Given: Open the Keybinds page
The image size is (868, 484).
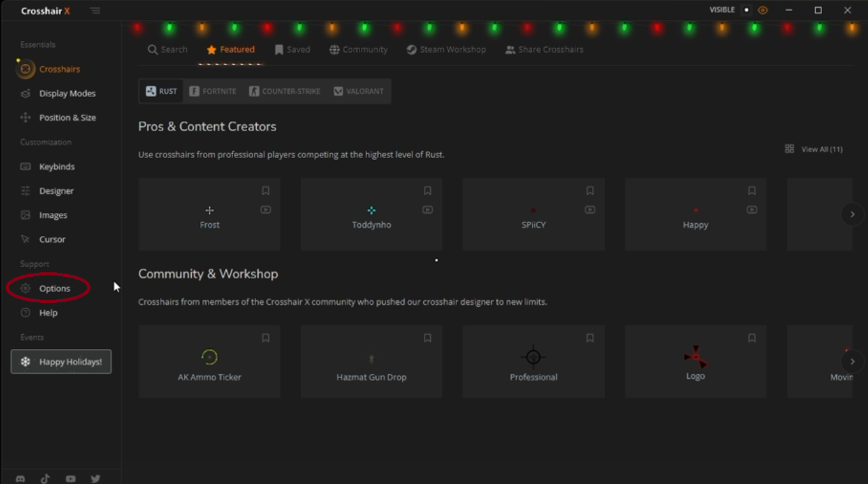Looking at the screenshot, I should point(48,166).
